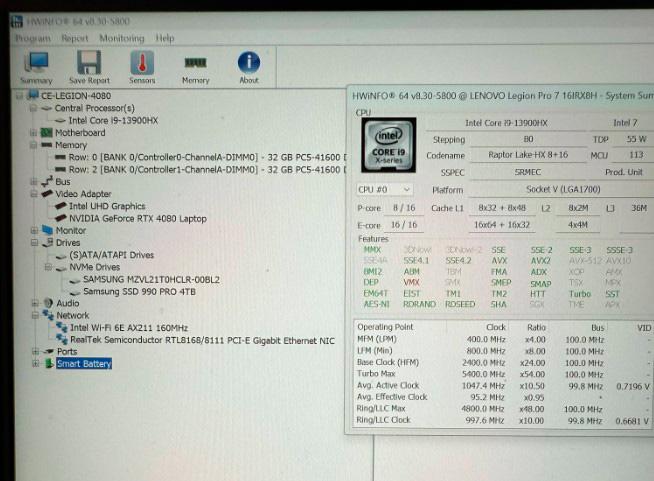Click the Smart Battery icon

click(x=49, y=363)
